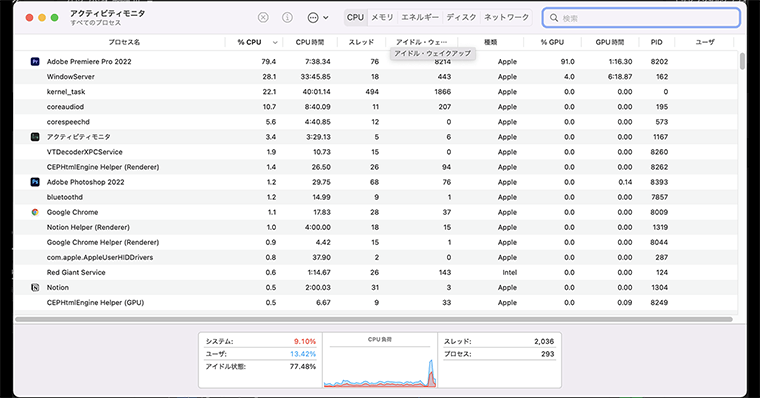Image resolution: width=760 pixels, height=398 pixels.
Task: Sort by the プロセス名 column header
Action: [124, 42]
